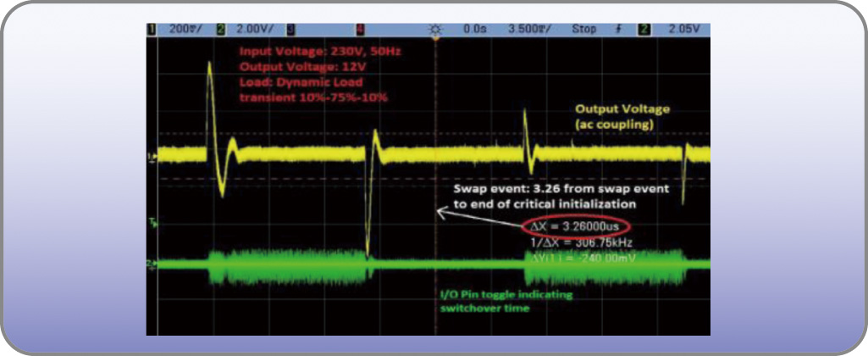
Task: Click the 3.500 time-per-division readout
Action: [531, 29]
